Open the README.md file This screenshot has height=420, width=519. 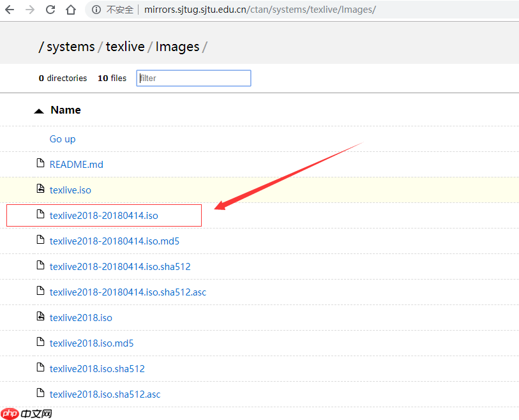click(x=76, y=164)
